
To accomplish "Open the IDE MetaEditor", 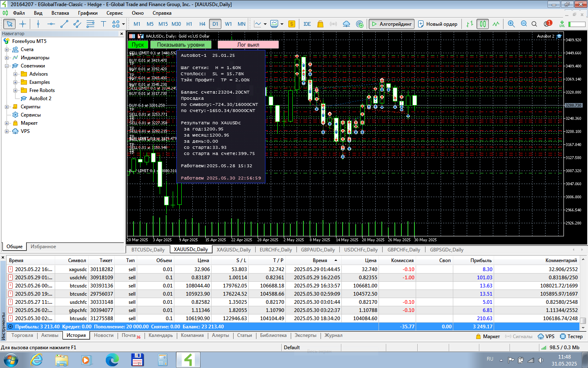I will click(x=307, y=24).
